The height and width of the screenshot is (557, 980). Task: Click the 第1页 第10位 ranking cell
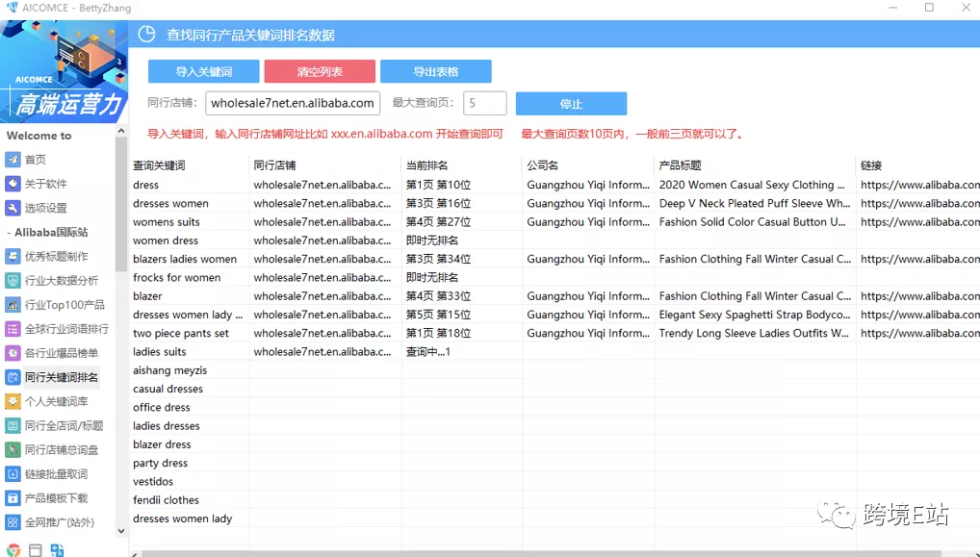click(438, 185)
